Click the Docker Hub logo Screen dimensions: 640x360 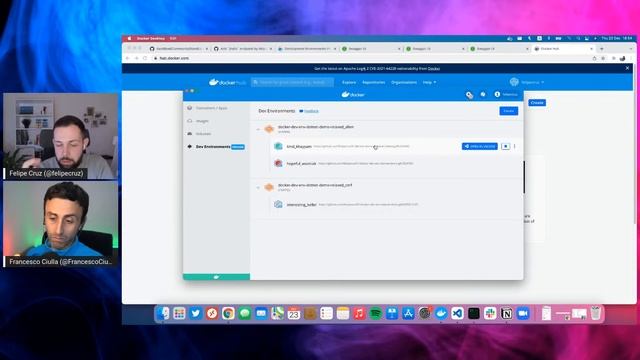[227, 82]
